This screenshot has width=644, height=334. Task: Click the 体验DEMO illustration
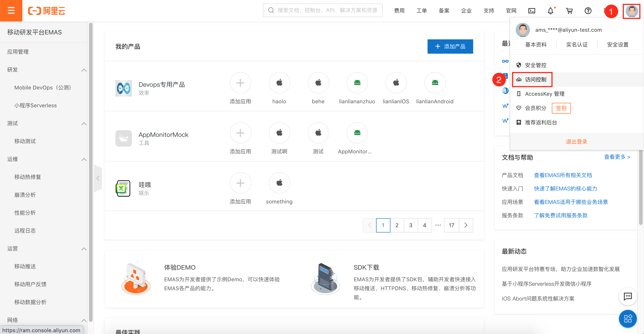(x=136, y=279)
